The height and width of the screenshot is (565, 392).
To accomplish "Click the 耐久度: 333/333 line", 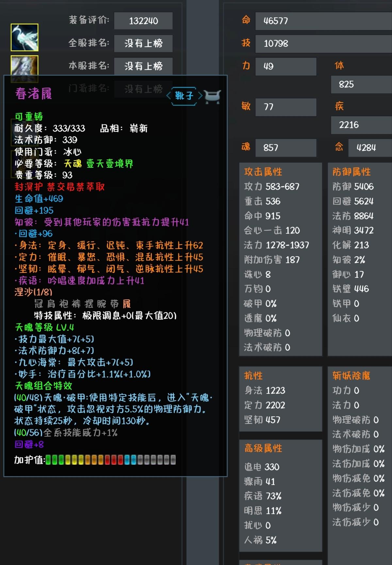I will coord(50,128).
